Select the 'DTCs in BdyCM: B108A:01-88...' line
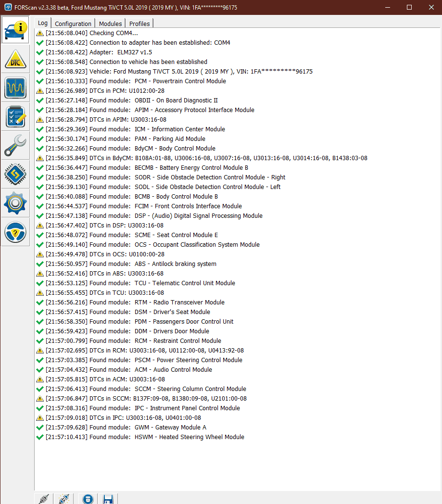This screenshot has width=442, height=504. point(202,158)
